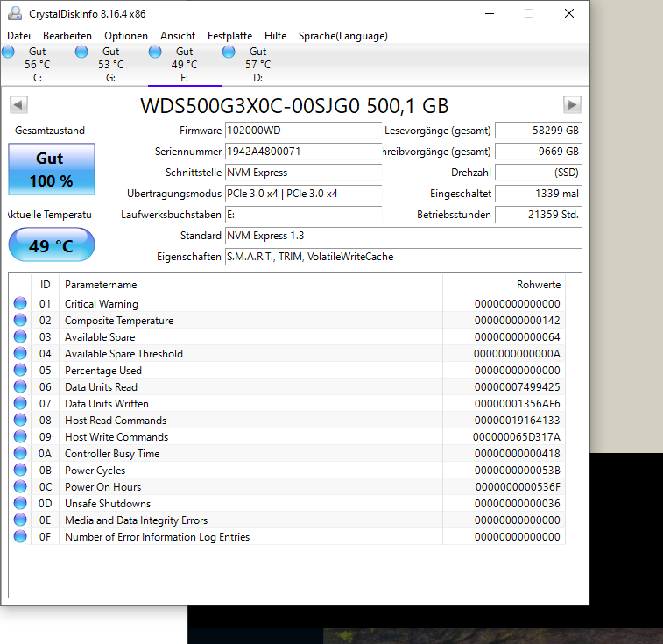Click raw value 000000065D317A

pyautogui.click(x=516, y=437)
